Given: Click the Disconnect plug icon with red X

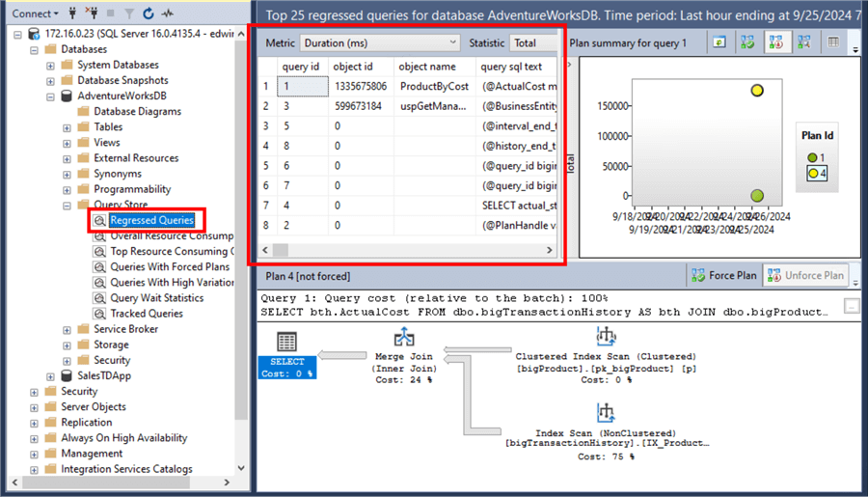Looking at the screenshot, I should pos(92,13).
